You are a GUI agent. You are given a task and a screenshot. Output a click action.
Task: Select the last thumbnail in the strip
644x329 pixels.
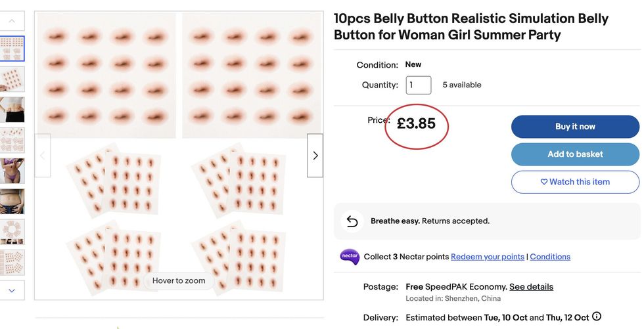click(12, 262)
